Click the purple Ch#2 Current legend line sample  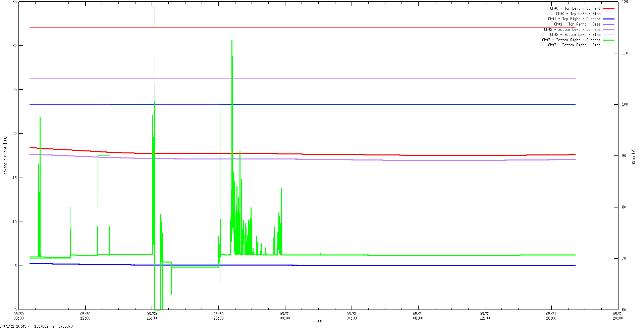tap(608, 30)
